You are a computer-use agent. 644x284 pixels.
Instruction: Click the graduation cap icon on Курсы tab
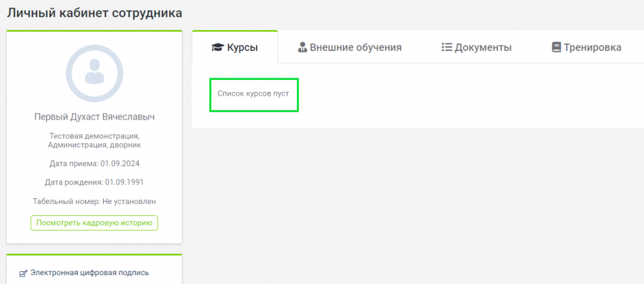[217, 48]
